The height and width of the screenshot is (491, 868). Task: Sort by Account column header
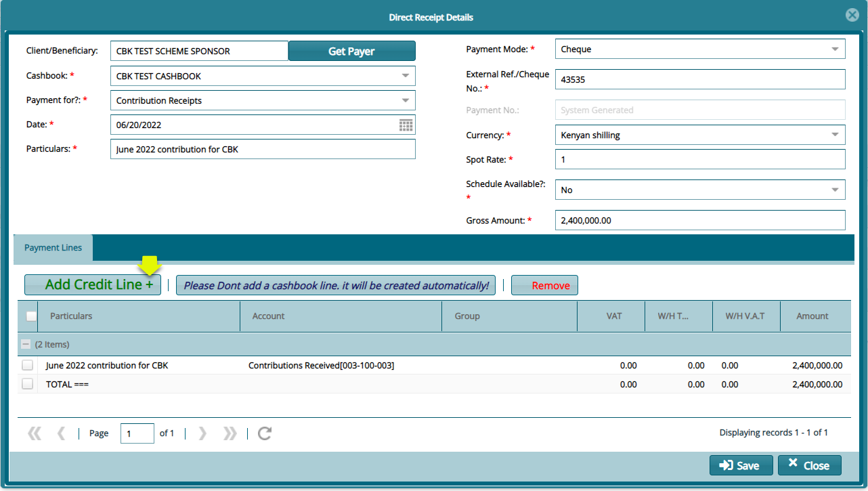(x=341, y=316)
